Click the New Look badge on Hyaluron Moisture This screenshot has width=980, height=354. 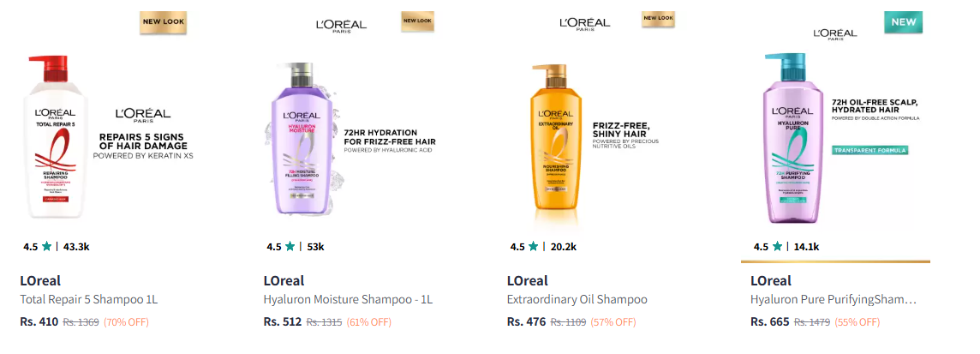click(416, 21)
